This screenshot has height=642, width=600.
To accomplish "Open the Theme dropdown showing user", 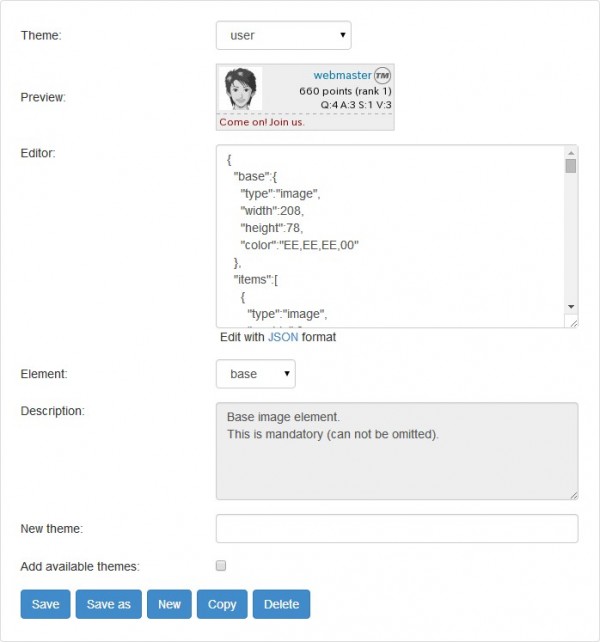I will tap(283, 35).
